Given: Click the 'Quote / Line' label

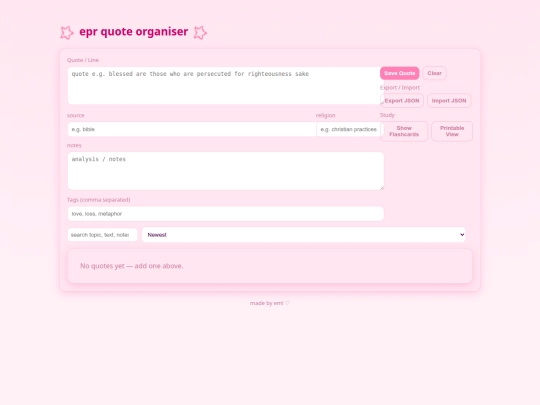Looking at the screenshot, I should click(83, 60).
